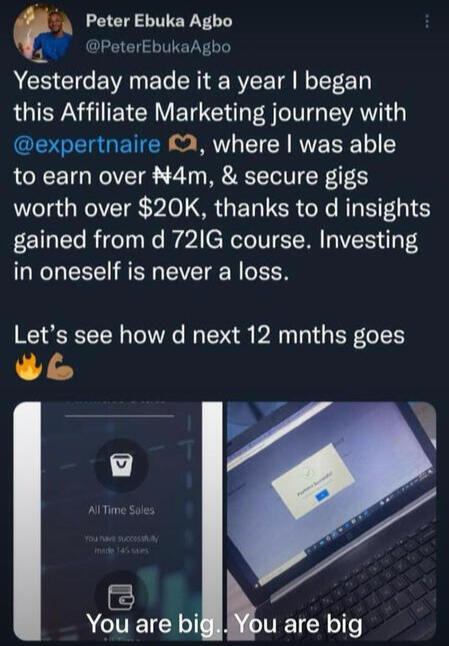Click the Payment Successful dialog on laptop screen
This screenshot has height=646, width=449.
click(311, 482)
